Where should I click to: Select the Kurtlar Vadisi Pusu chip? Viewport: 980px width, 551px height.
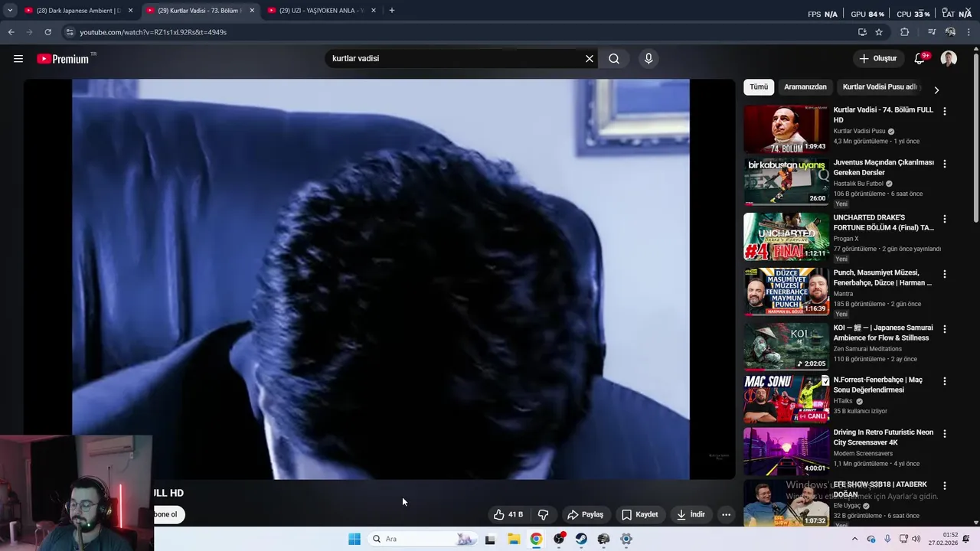[x=880, y=87]
